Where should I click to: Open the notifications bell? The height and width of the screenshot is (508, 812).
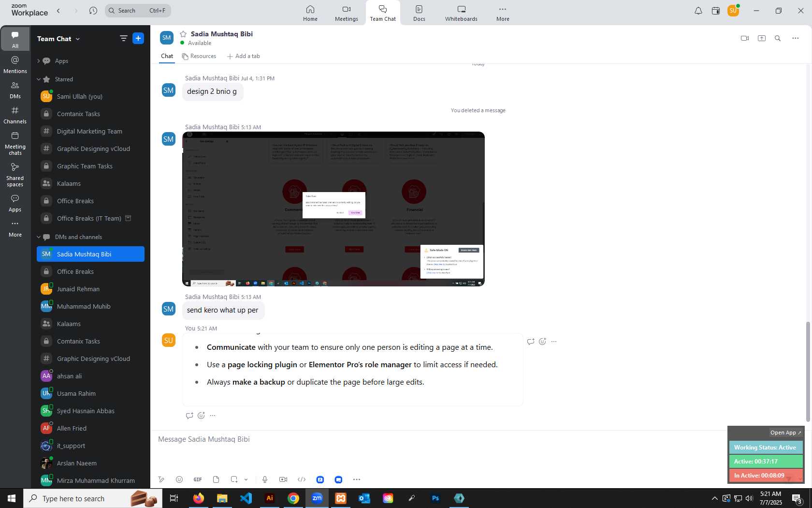click(x=698, y=11)
